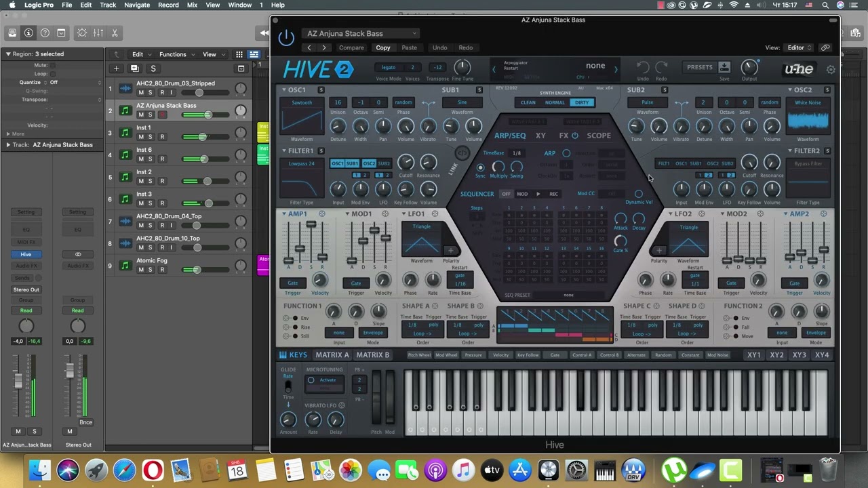The width and height of the screenshot is (868, 488).
Task: Collapse the Region inspector triangle
Action: pyautogui.click(x=8, y=54)
